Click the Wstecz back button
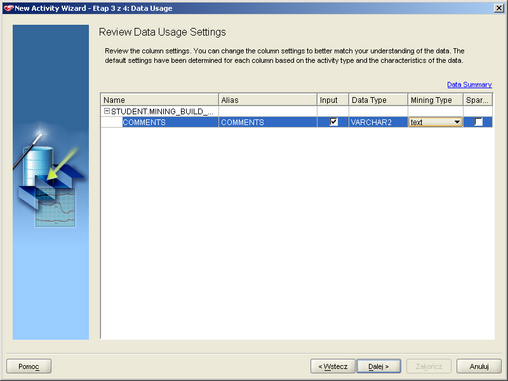This screenshot has height=381, width=508. (x=333, y=366)
